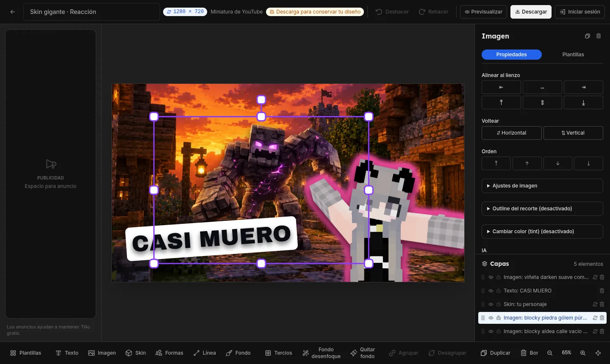Apply 'Fondo desenfoque' effect
Image resolution: width=610 pixels, height=364 pixels.
click(x=322, y=353)
